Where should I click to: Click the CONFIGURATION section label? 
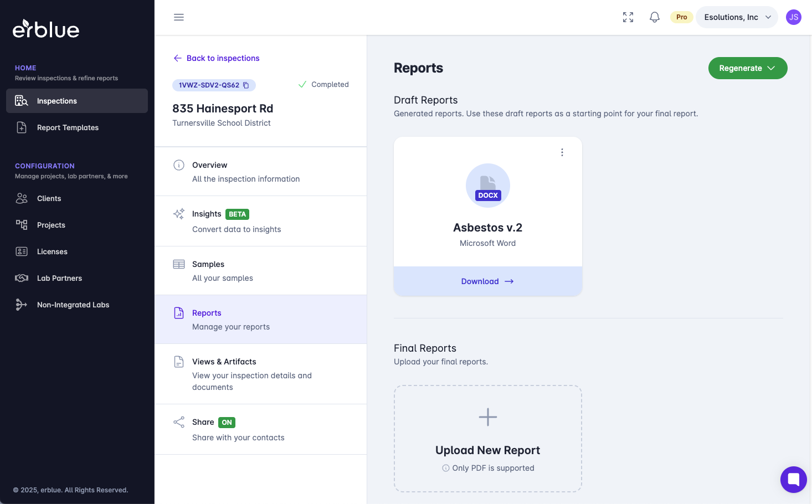click(45, 166)
